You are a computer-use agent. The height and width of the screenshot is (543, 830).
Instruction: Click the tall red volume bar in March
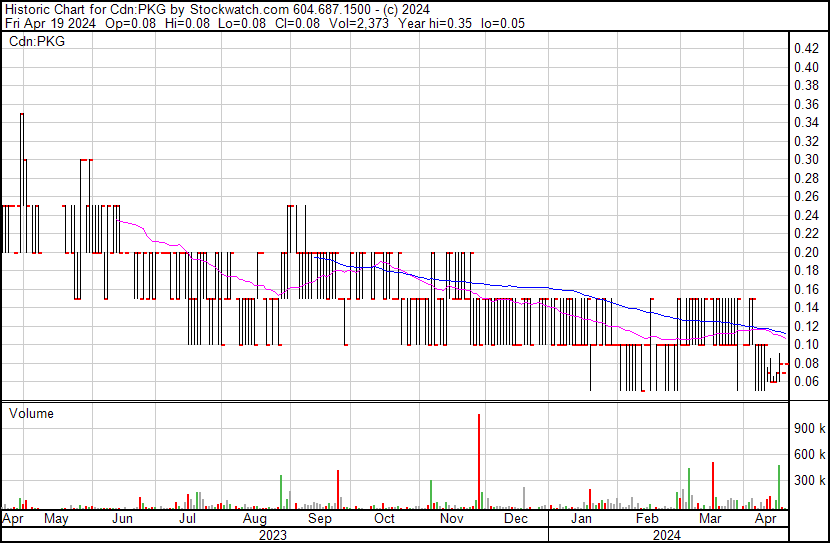(713, 486)
